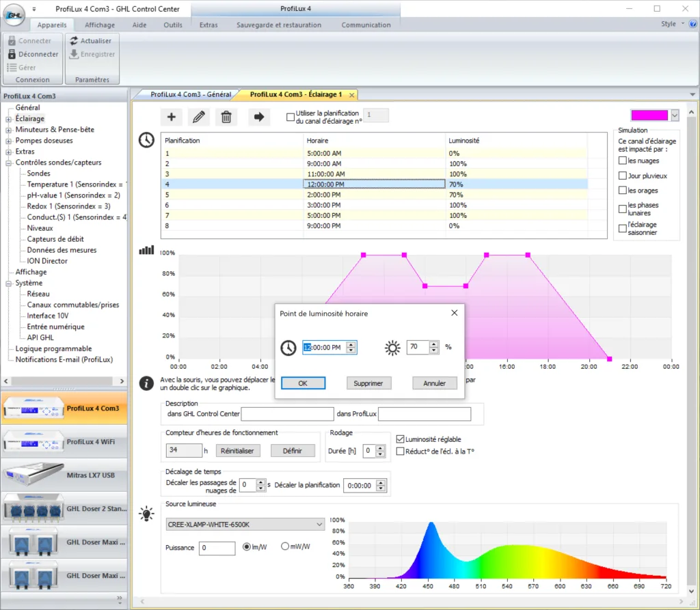Click the magenta channel color swatch
Viewport: 700px width, 610px height.
coord(649,115)
